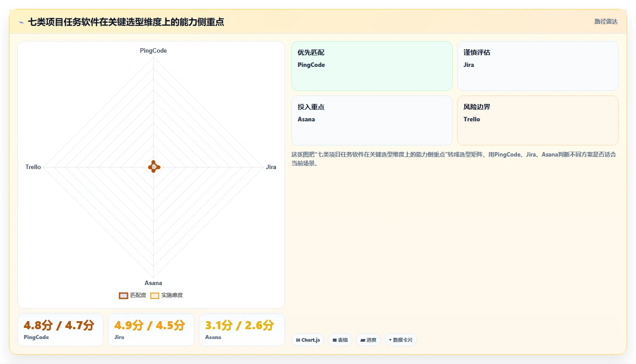Viewport: 636px width, 364px height.
Task: Select the 谨慎评估 Jira card
Action: tap(538, 66)
